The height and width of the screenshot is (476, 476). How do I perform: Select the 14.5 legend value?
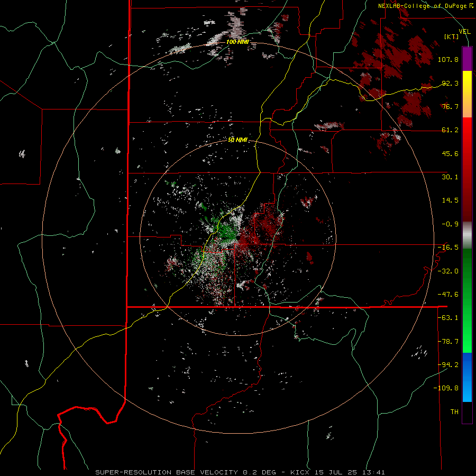[450, 200]
